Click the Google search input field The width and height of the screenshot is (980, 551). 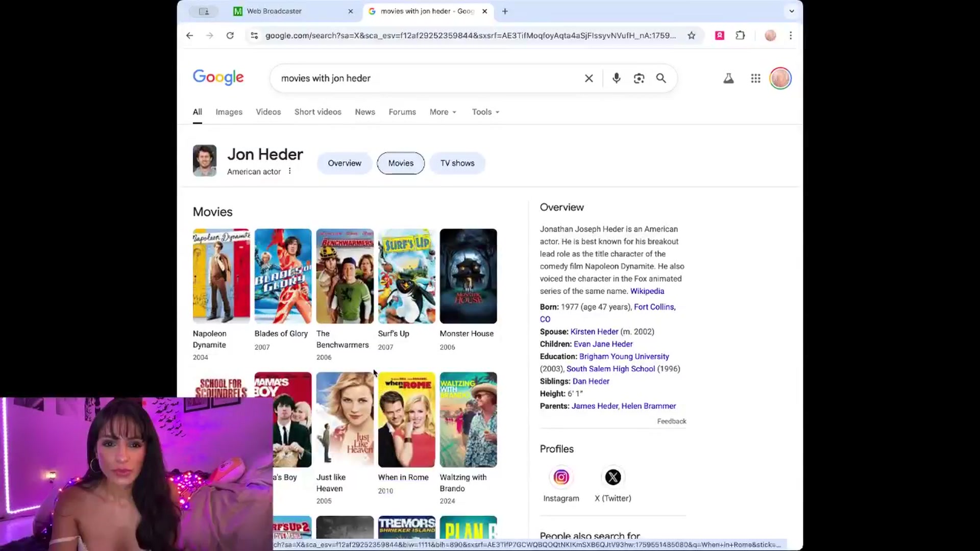click(429, 78)
